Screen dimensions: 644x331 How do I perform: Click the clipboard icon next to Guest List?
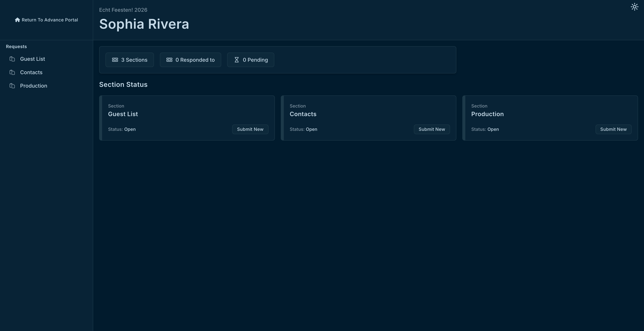tap(12, 59)
